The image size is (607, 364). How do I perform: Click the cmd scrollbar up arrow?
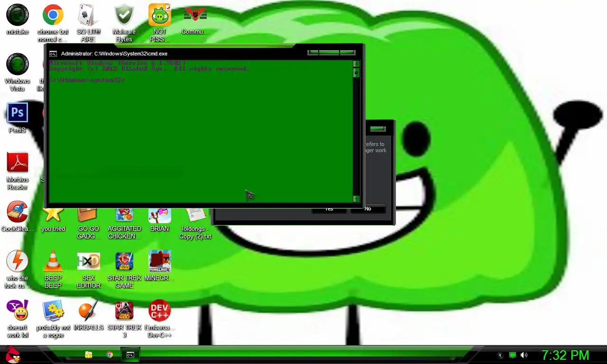356,64
